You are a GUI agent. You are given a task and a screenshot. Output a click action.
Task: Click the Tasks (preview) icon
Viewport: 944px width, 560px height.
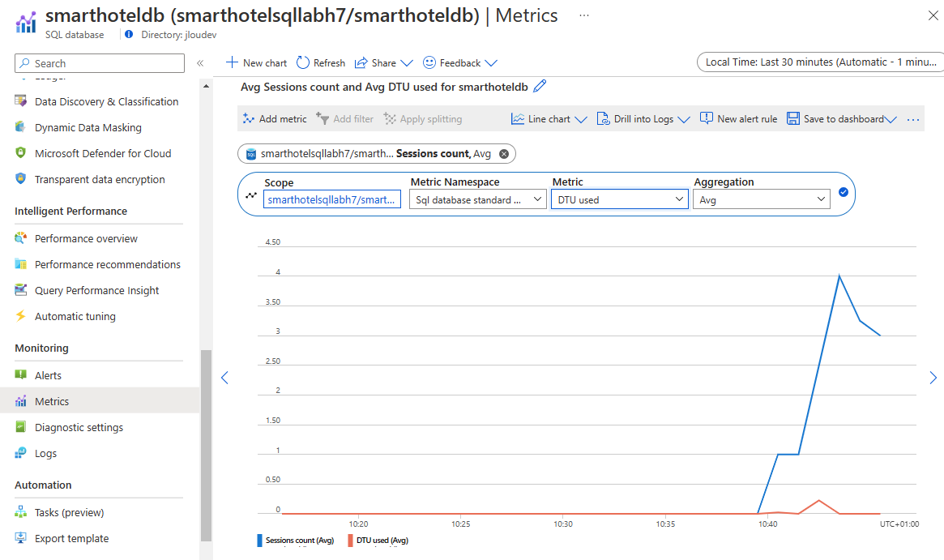coord(20,512)
